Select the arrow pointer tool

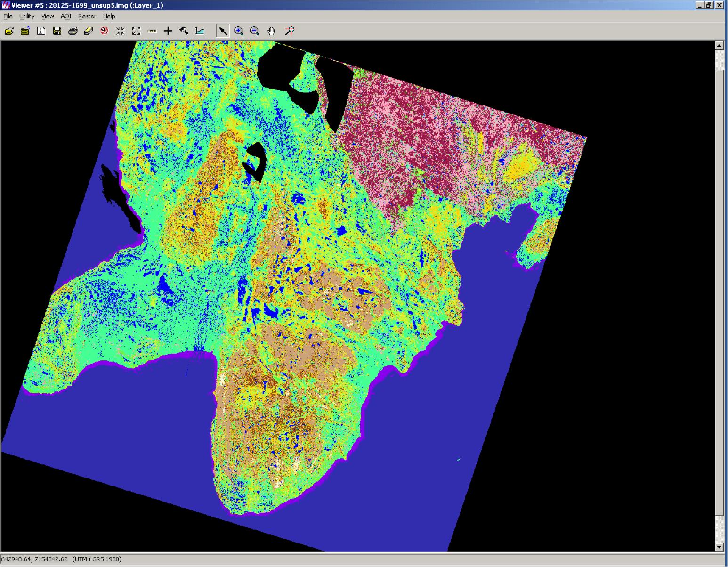click(223, 31)
